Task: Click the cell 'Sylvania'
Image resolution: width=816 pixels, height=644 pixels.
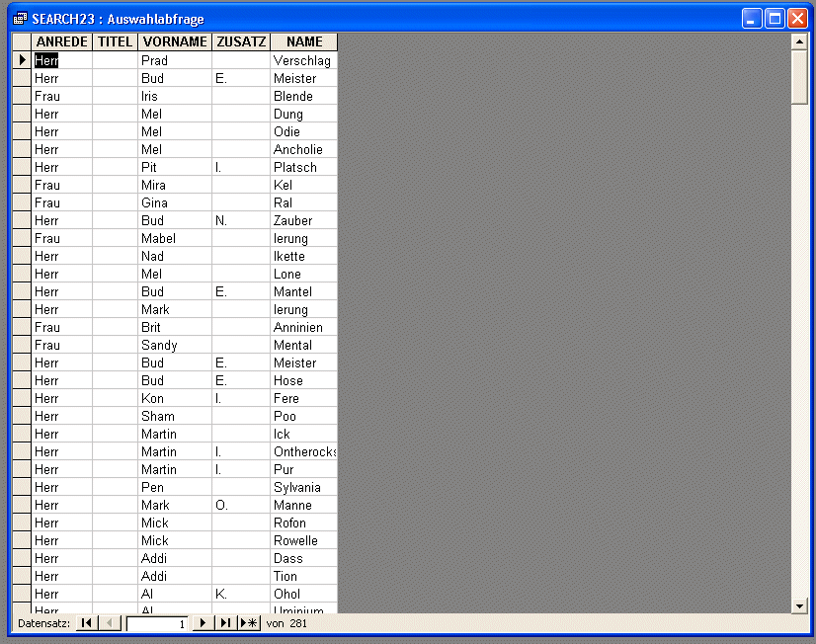Action: pyautogui.click(x=304, y=487)
